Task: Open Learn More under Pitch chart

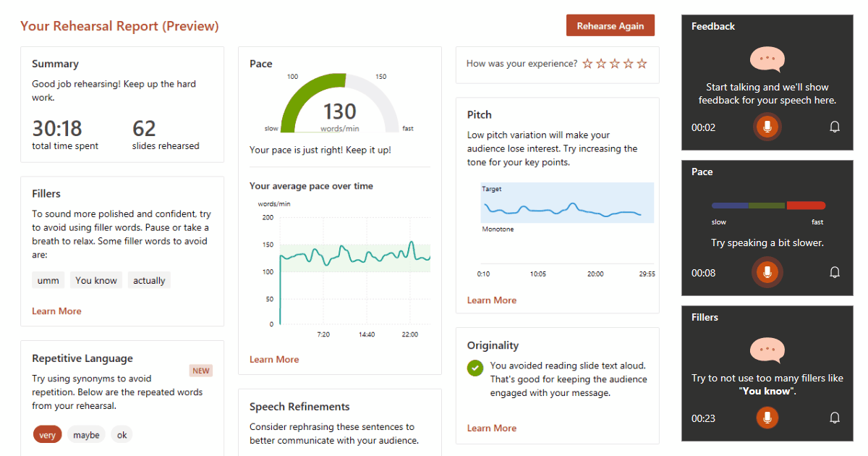Action: [492, 300]
